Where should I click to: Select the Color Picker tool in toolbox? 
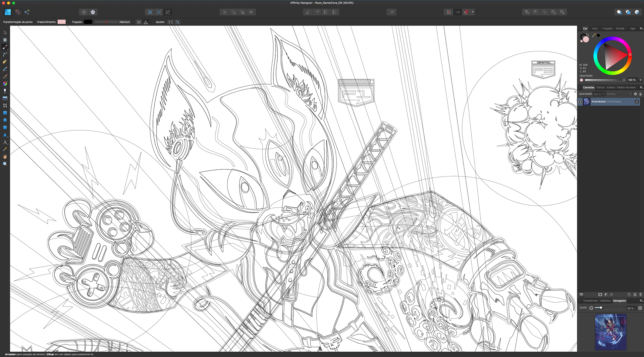coord(5,149)
